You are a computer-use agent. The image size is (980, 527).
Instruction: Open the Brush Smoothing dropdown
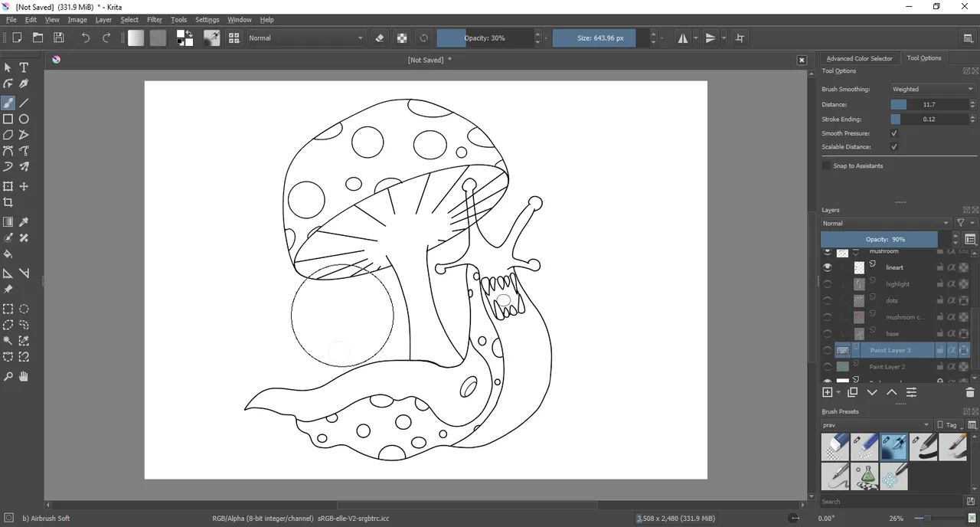click(x=932, y=89)
